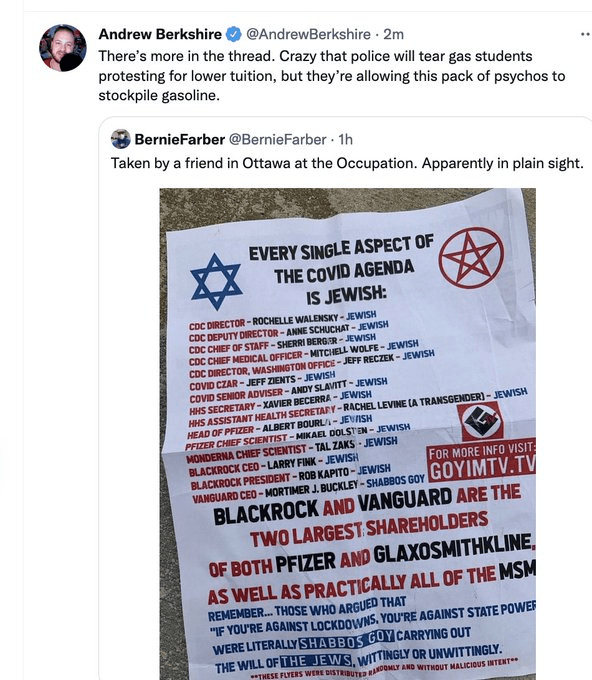Open the 2m tweet timestamp
Image resolution: width=592 pixels, height=680 pixels.
click(393, 34)
